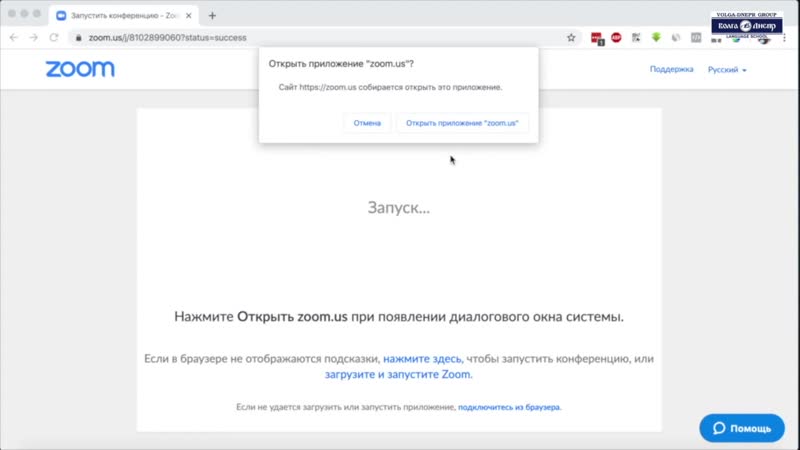Click the black-and-white extension icon after ABP
Image resolution: width=800 pixels, height=450 pixels.
636,37
